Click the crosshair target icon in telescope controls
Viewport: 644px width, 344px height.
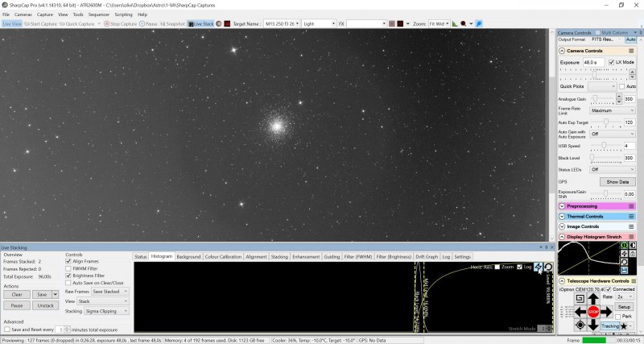580,325
